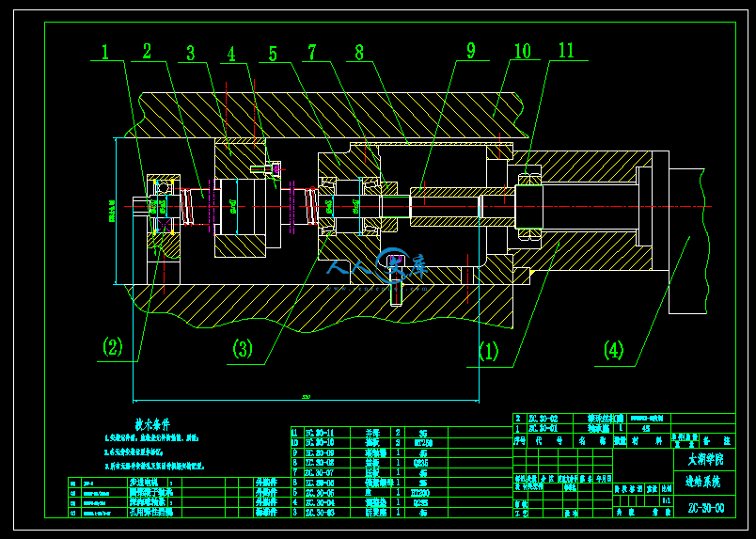Select part code ZC.30-11 in parts list
Screen dimensions: 756x539
[x=318, y=433]
